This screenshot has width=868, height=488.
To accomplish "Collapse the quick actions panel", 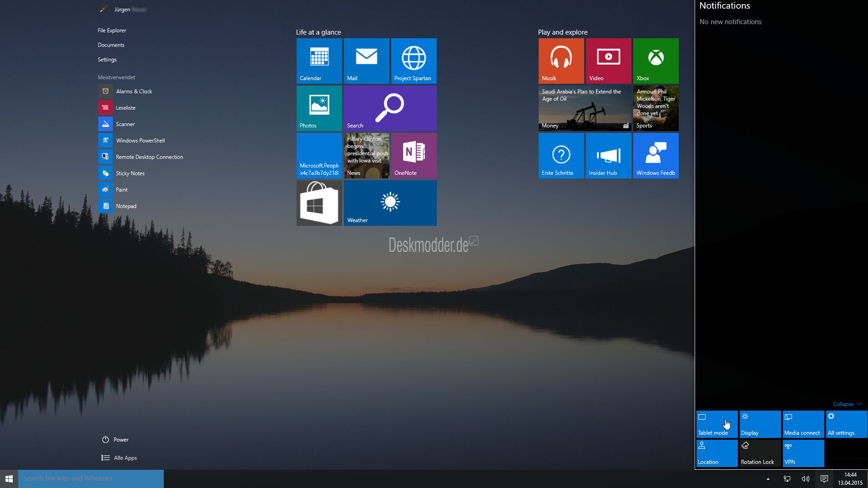I will click(x=847, y=404).
